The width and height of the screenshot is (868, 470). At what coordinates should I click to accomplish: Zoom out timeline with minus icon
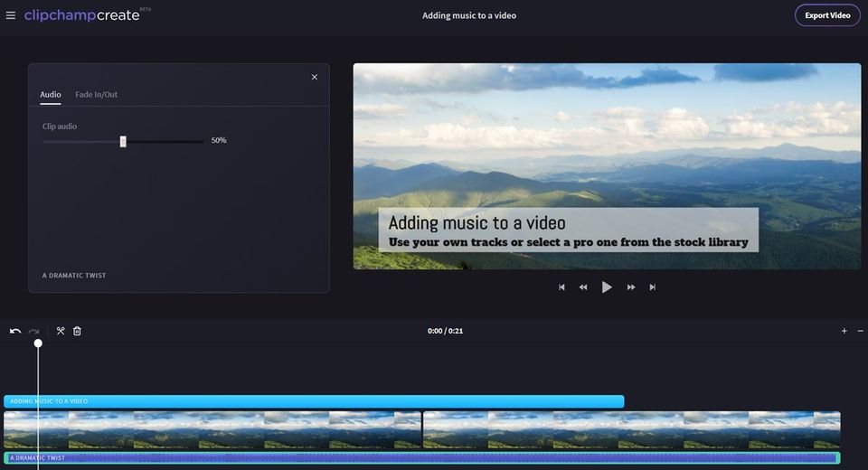point(860,331)
